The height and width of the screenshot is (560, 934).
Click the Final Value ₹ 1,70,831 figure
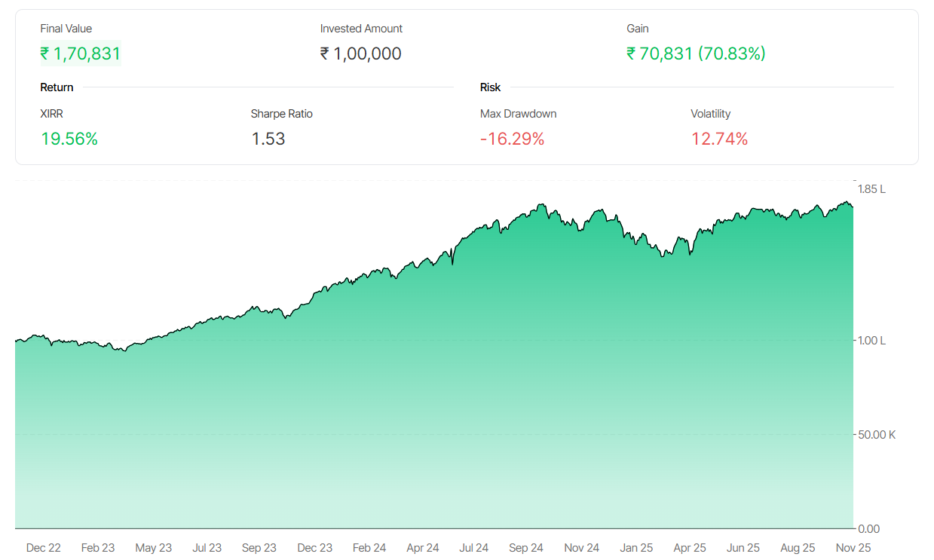pos(80,54)
